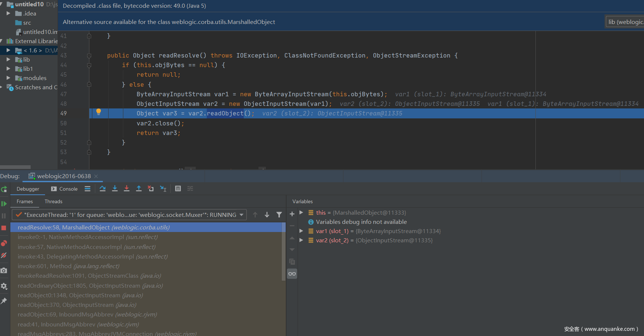This screenshot has height=336, width=644.
Task: Click the lightbulb intention icon on line 49
Action: point(99,112)
